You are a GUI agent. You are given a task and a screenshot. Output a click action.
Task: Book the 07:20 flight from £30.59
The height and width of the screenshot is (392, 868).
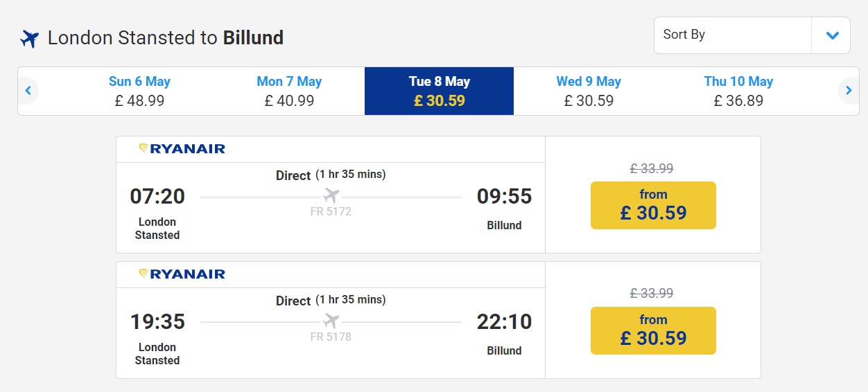[653, 205]
